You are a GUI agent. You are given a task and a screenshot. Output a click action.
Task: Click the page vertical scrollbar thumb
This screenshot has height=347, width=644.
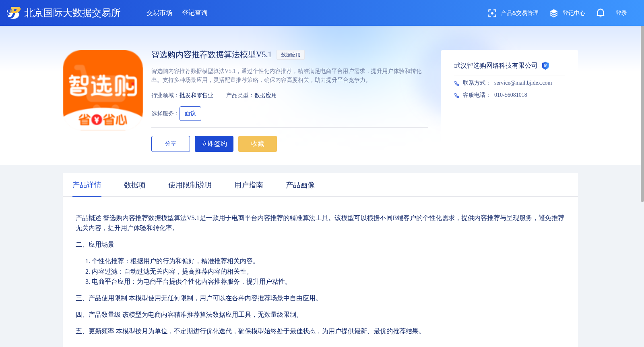[x=642, y=114]
